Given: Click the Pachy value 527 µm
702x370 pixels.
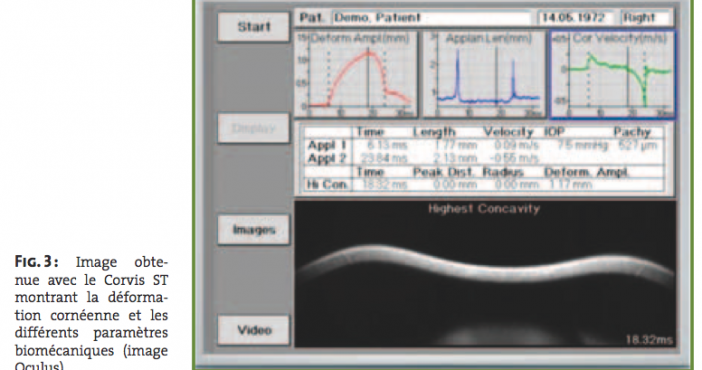Looking at the screenshot, I should coord(638,145).
